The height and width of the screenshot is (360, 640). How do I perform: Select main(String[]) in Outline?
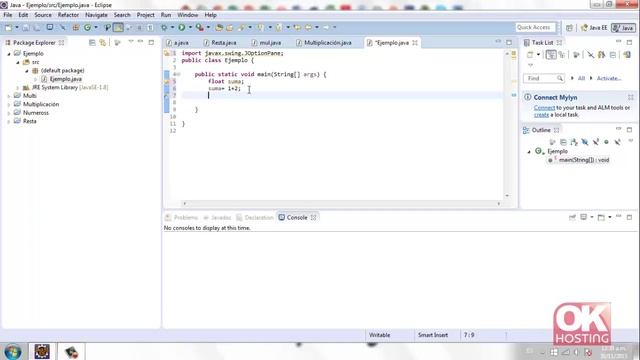[579, 160]
